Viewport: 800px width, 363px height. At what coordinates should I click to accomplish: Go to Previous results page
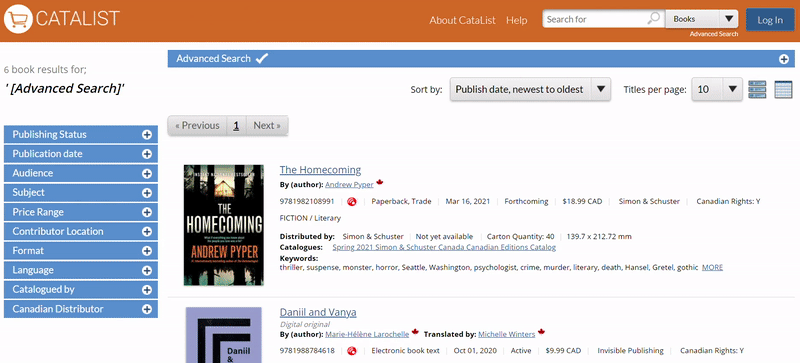tap(197, 126)
